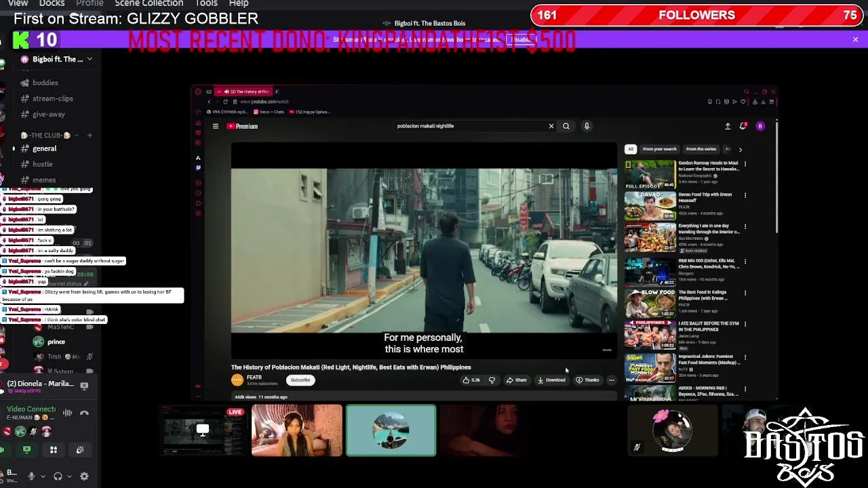Select the lake avatar participant tile
The image size is (868, 488).
point(391,430)
